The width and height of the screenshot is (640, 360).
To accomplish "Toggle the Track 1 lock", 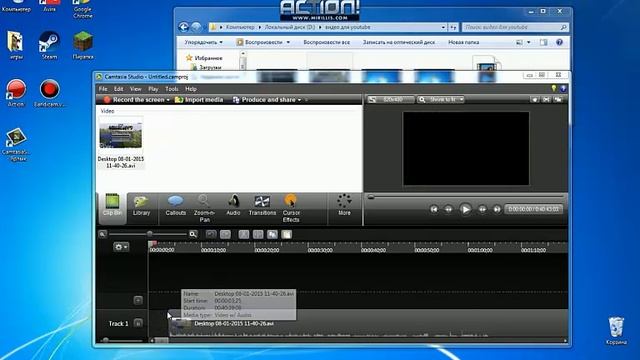I will (x=138, y=323).
